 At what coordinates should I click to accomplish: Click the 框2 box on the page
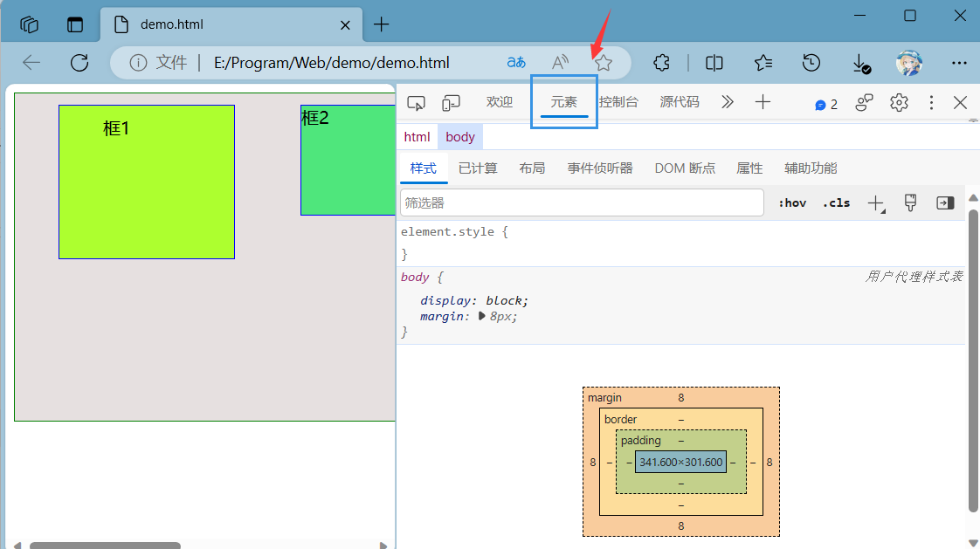[x=348, y=160]
